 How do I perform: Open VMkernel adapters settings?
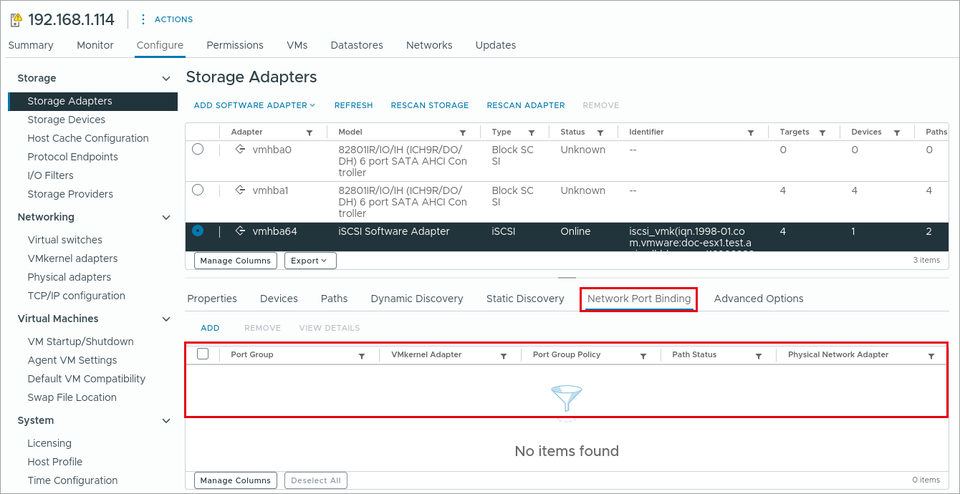(72, 259)
